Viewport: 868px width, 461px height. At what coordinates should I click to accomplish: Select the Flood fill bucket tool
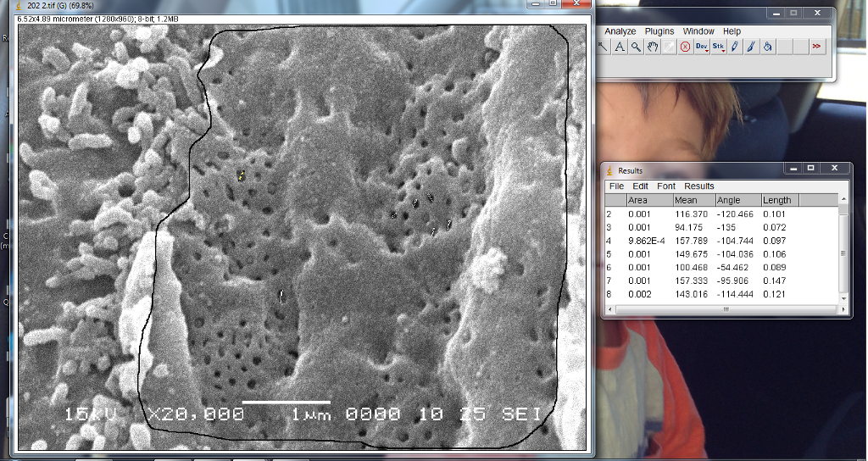pos(767,47)
